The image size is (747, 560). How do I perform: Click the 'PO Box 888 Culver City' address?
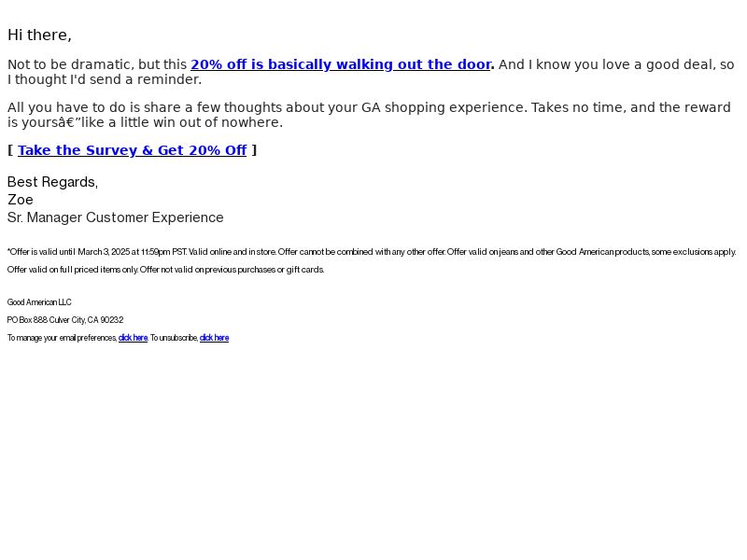[65, 320]
